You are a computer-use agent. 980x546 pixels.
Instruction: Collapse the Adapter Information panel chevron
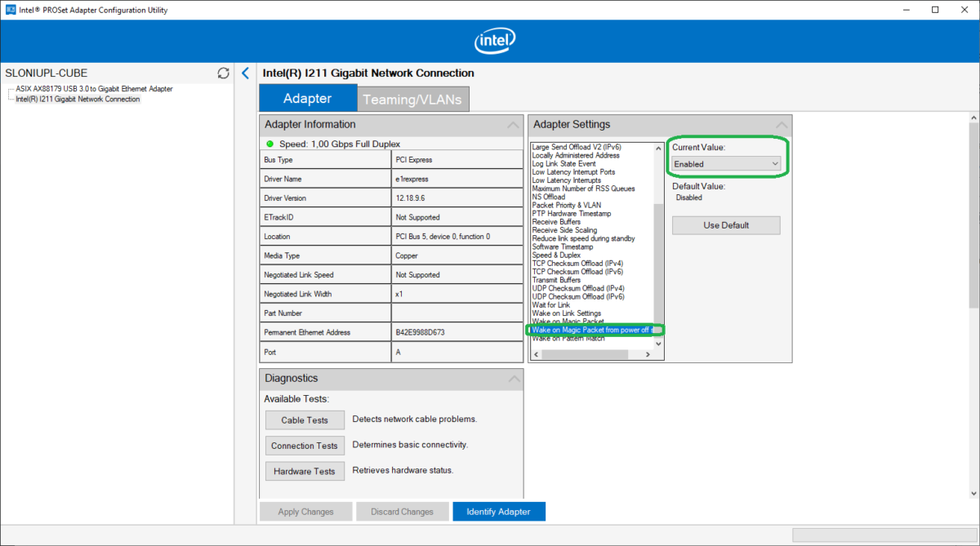(513, 125)
